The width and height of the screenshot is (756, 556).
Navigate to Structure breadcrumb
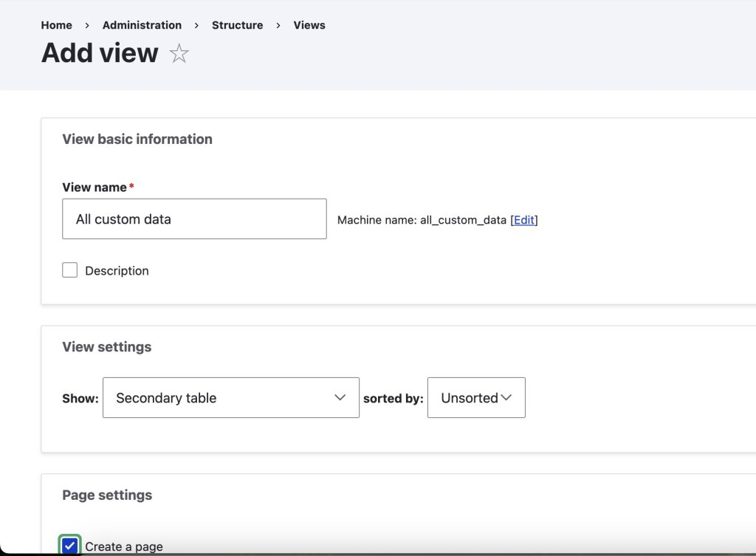pos(237,25)
